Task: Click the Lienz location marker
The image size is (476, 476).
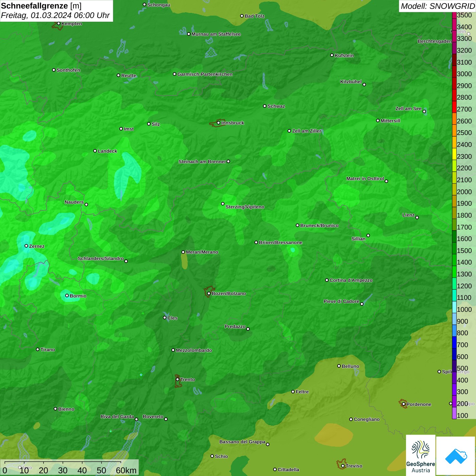Action: coord(417,218)
